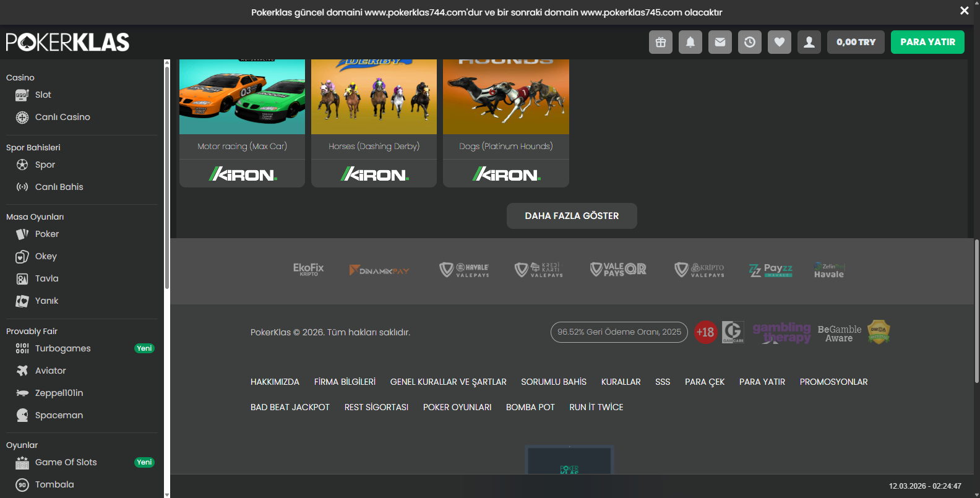This screenshot has height=498, width=980.
Task: Open the user profile icon
Action: pyautogui.click(x=809, y=42)
